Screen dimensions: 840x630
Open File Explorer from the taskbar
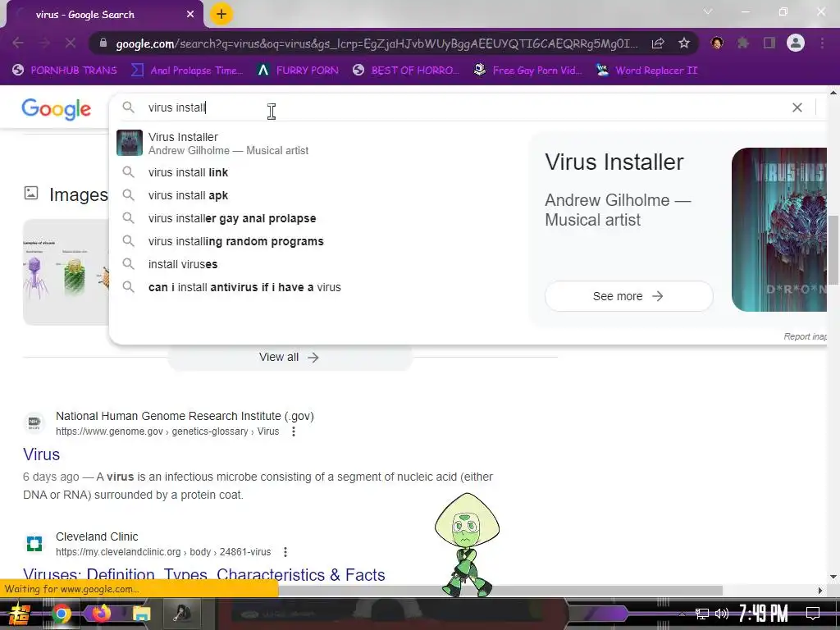click(141, 614)
